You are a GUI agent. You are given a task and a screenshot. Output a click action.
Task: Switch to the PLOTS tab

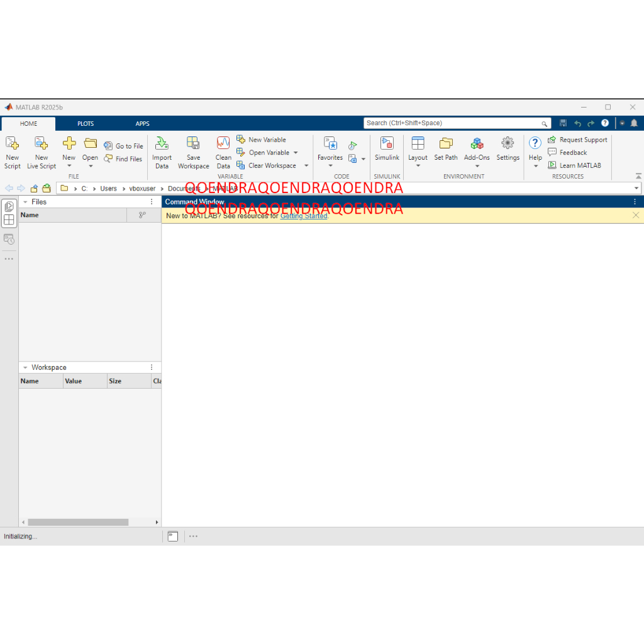(86, 124)
